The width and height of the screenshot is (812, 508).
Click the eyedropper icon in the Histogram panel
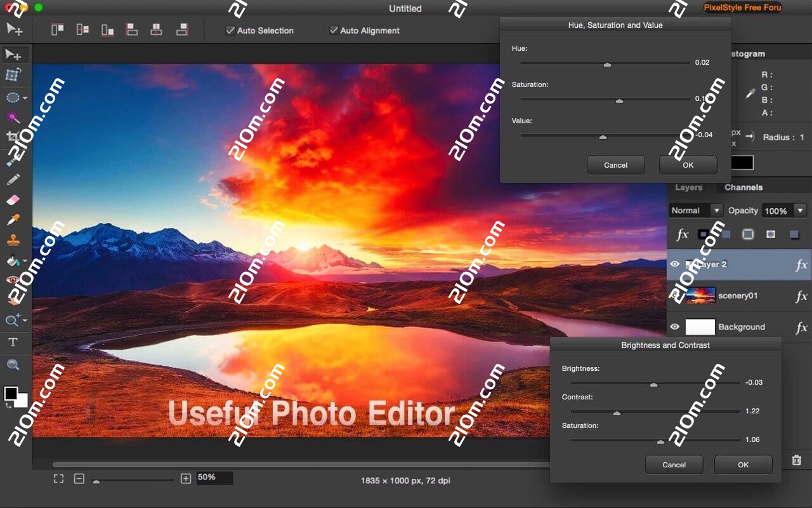click(x=750, y=93)
